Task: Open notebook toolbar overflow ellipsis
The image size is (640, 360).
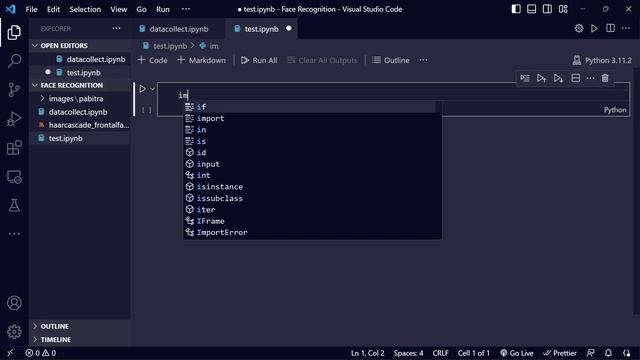Action: click(x=423, y=60)
